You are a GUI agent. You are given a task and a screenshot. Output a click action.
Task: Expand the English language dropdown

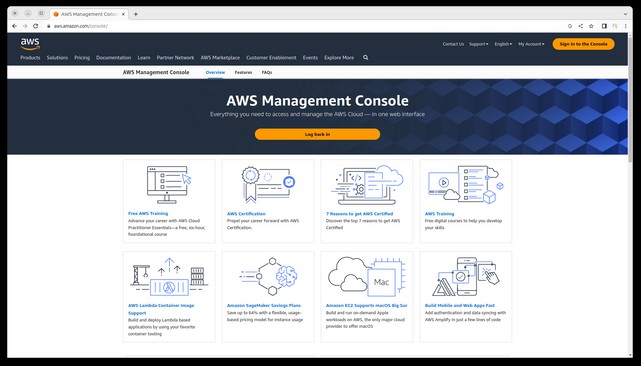(x=503, y=44)
